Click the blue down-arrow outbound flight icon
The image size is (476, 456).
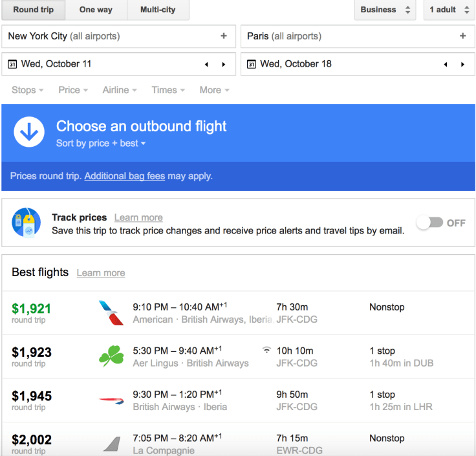pyautogui.click(x=29, y=132)
